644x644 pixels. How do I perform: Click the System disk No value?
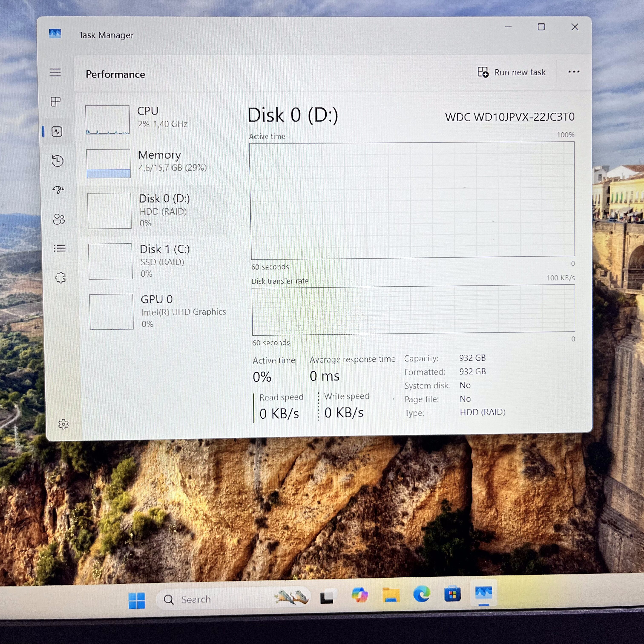465,385
